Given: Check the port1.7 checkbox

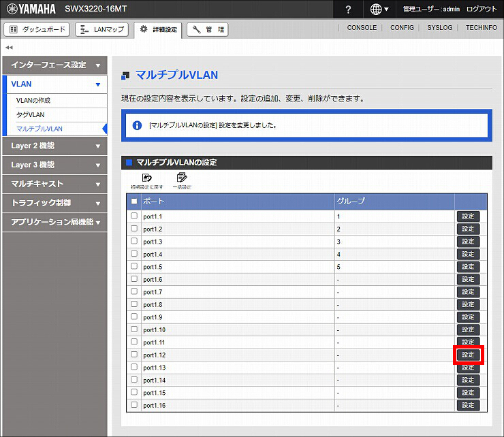Looking at the screenshot, I should 134,291.
